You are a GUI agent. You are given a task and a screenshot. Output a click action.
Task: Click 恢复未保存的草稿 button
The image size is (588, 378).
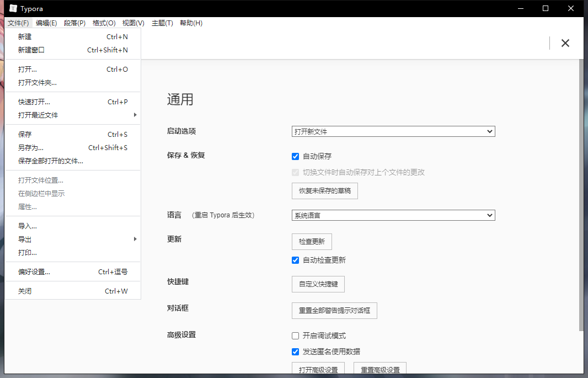coord(324,191)
